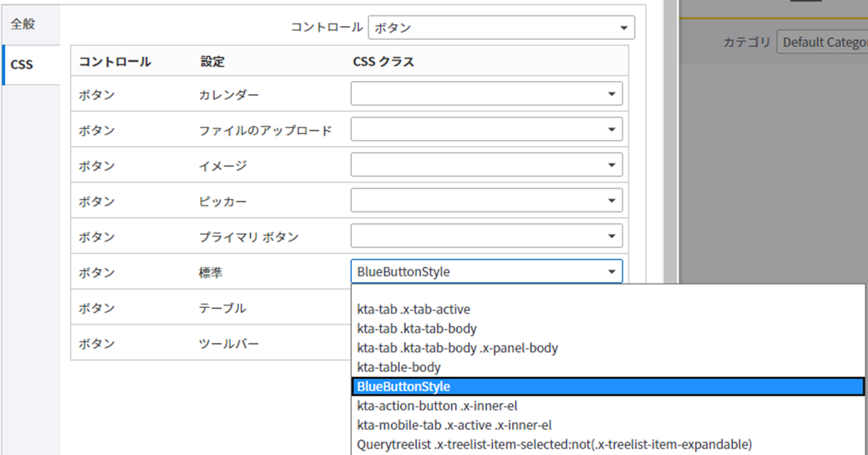868x455 pixels.
Task: Open the カテゴリ Default Category dropdown
Action: click(821, 42)
